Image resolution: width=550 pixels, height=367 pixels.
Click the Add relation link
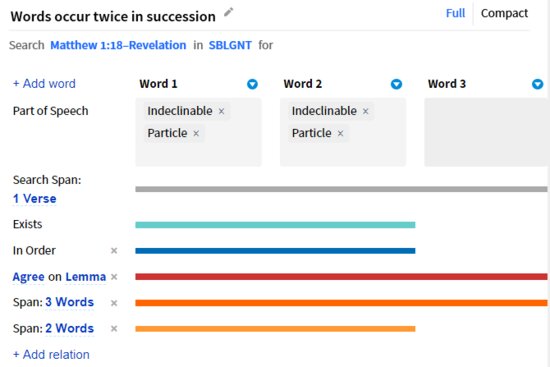pyautogui.click(x=51, y=355)
